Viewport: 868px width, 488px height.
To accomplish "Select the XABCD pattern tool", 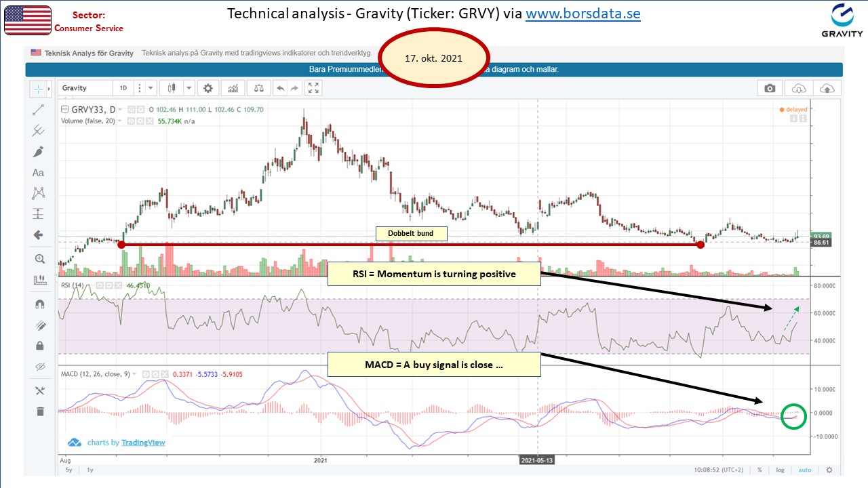I will point(38,193).
